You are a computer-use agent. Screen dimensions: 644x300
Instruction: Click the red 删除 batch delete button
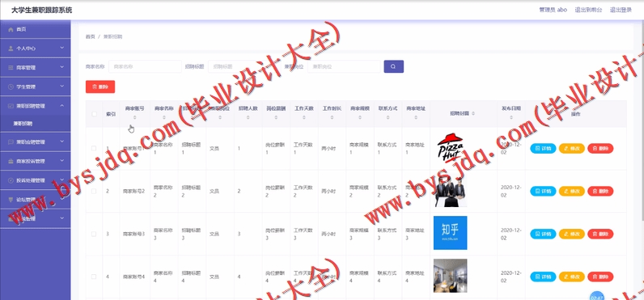click(100, 87)
